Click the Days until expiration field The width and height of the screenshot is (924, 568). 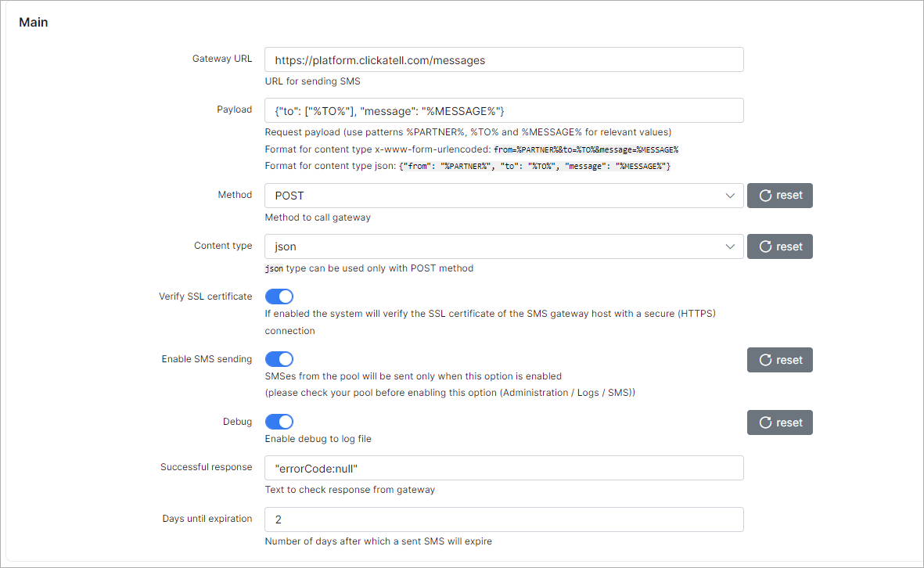coord(504,519)
